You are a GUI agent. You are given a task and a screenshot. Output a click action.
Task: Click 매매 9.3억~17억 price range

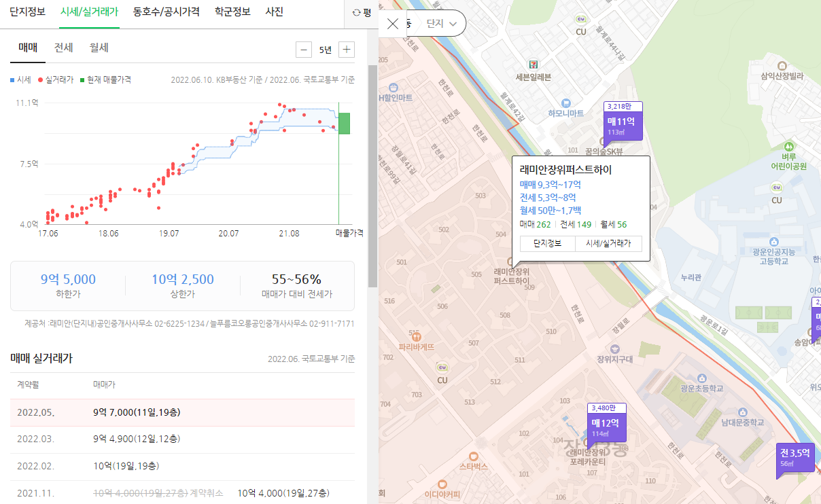(x=551, y=185)
